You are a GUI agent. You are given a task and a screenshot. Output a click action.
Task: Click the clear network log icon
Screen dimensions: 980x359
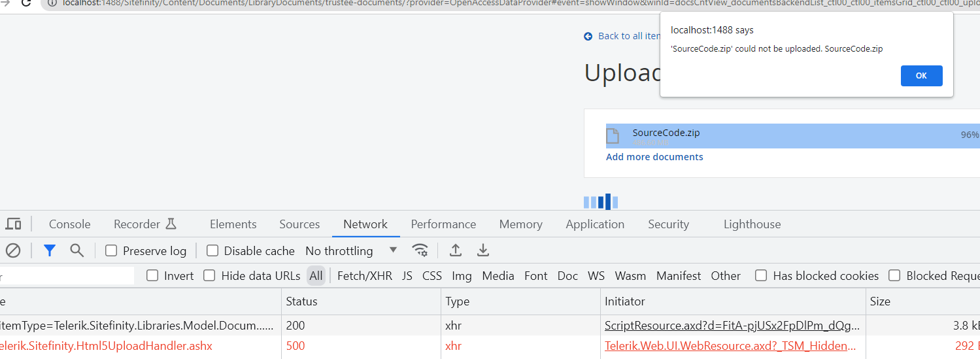click(13, 250)
